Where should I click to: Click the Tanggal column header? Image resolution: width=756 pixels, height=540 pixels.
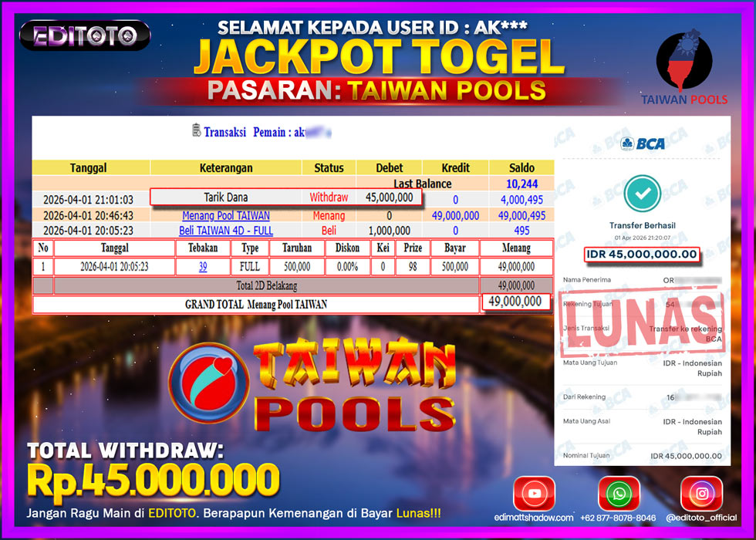coord(88,168)
